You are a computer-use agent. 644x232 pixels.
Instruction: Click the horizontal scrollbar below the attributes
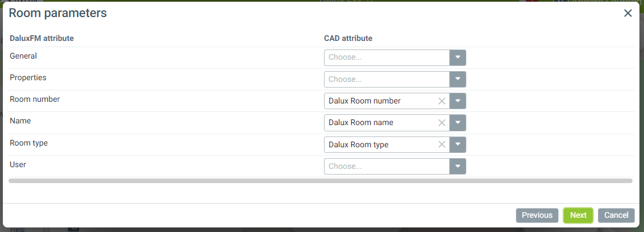(x=321, y=181)
